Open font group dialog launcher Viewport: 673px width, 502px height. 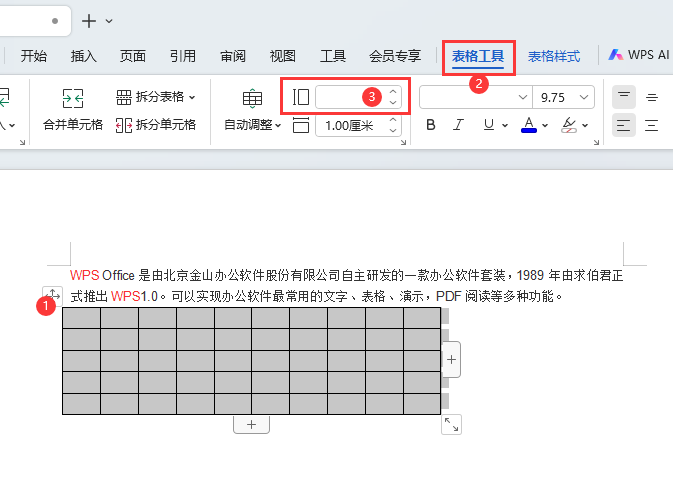pyautogui.click(x=596, y=142)
